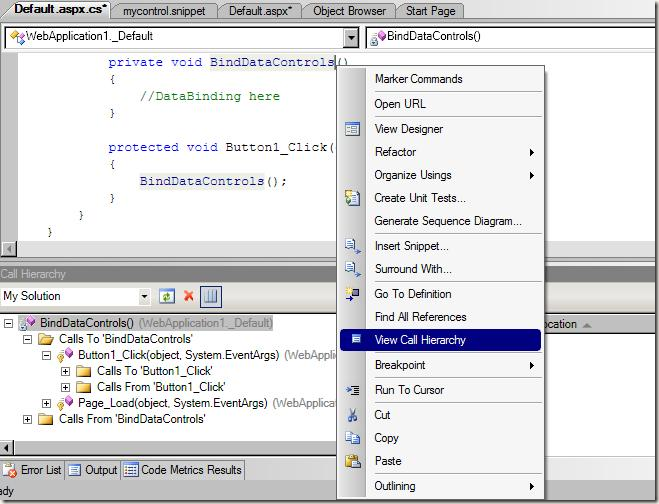Viewport: 659px width, 504px height.
Task: Click the Create Unit Tests icon
Action: 352,198
